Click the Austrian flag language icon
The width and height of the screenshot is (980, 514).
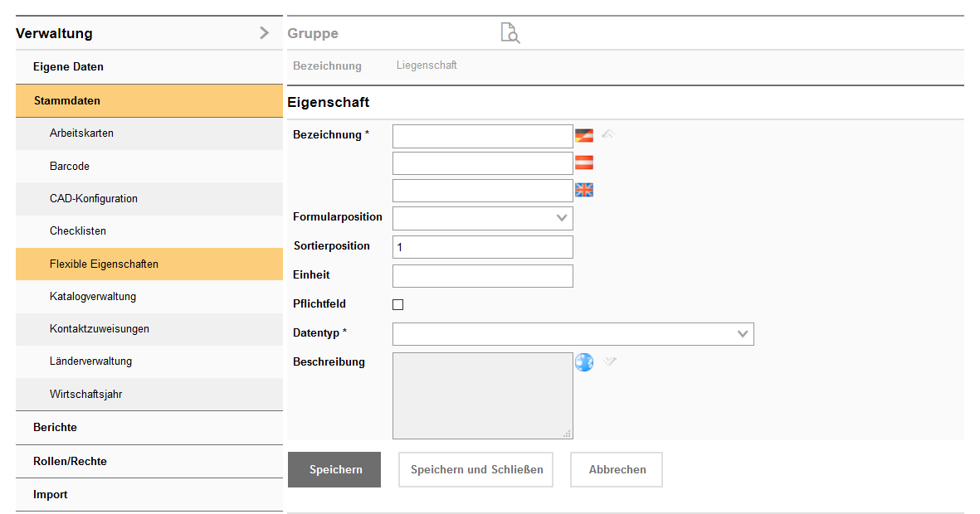point(583,162)
